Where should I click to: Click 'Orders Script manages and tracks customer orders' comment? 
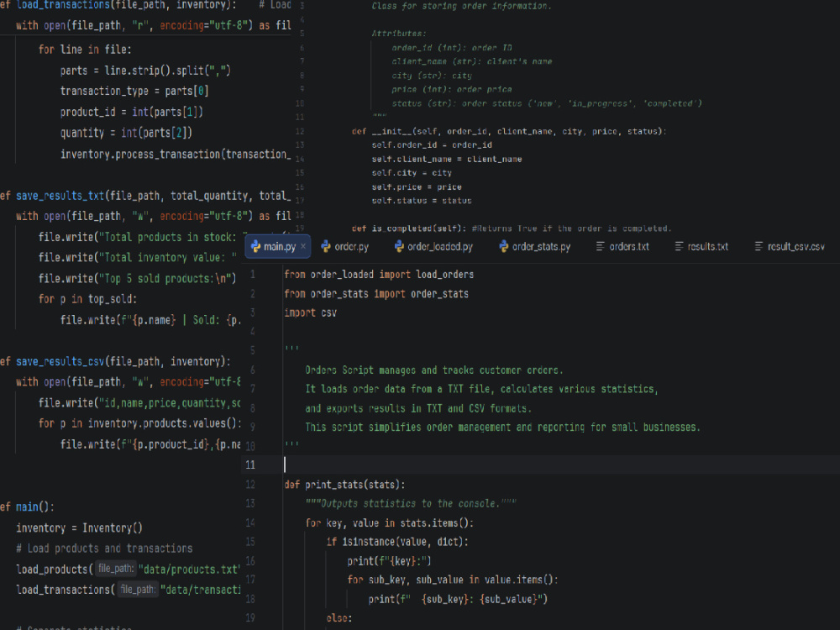point(434,370)
